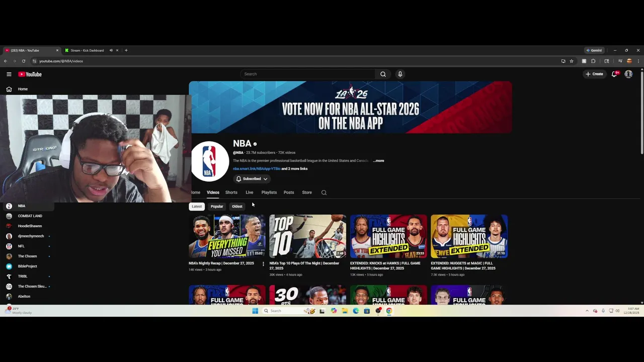Open options for NBA's Nightly Recap video
644x362 pixels.
pyautogui.click(x=263, y=264)
